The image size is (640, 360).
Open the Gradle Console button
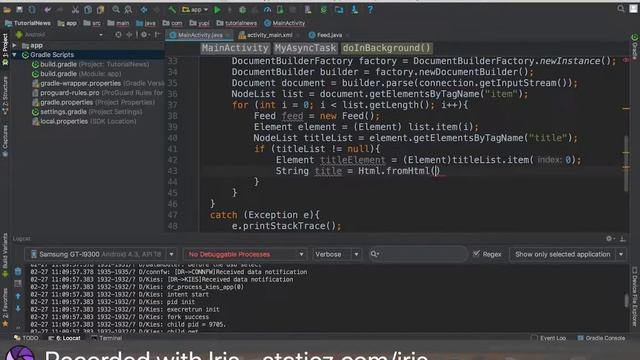click(x=602, y=338)
